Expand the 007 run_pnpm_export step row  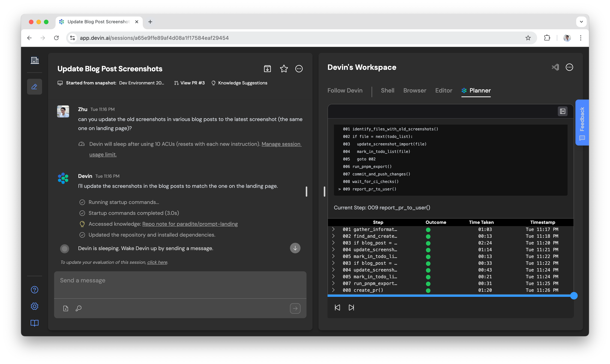click(x=333, y=283)
